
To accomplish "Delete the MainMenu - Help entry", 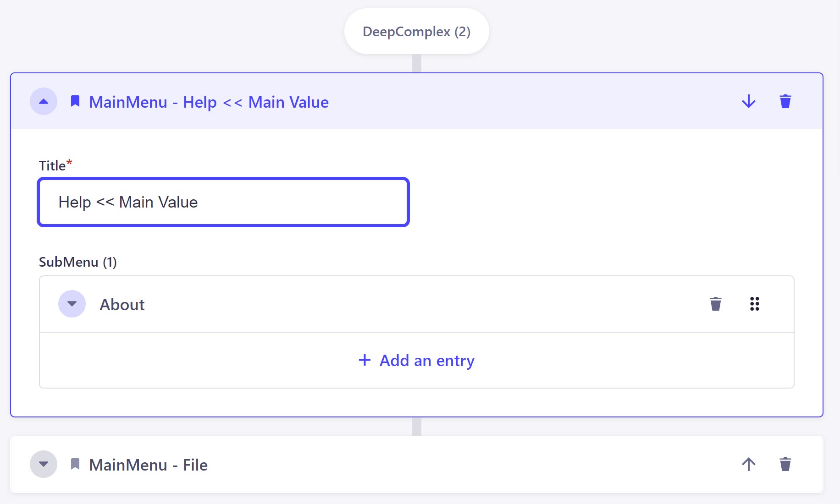I will click(x=785, y=101).
